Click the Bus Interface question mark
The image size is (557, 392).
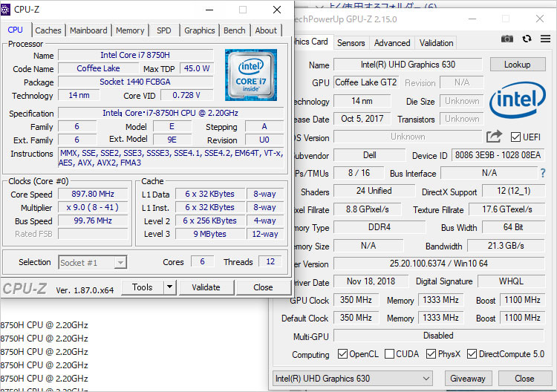[543, 173]
